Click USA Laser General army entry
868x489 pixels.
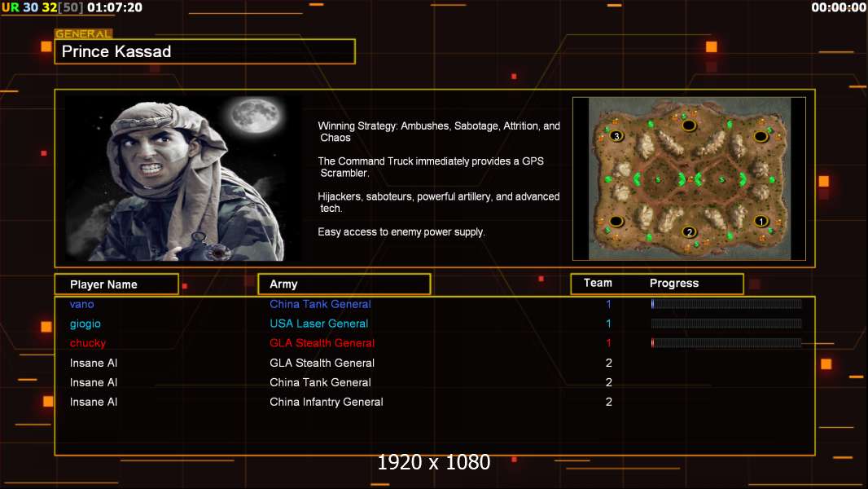(x=318, y=324)
